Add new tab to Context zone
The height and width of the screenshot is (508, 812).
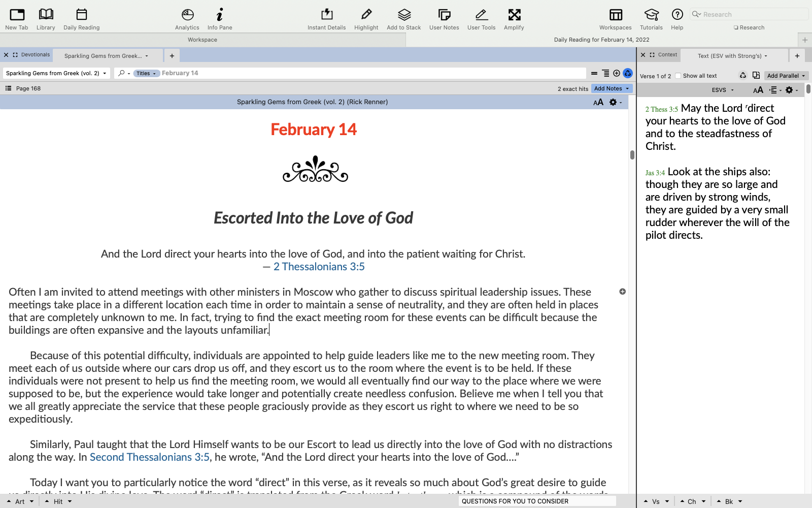point(797,56)
